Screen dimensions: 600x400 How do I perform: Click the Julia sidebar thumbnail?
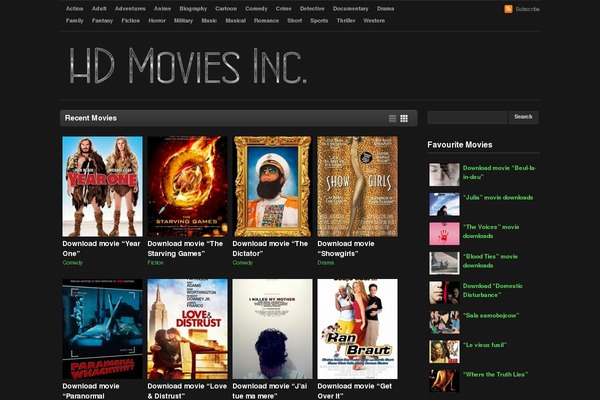point(444,204)
